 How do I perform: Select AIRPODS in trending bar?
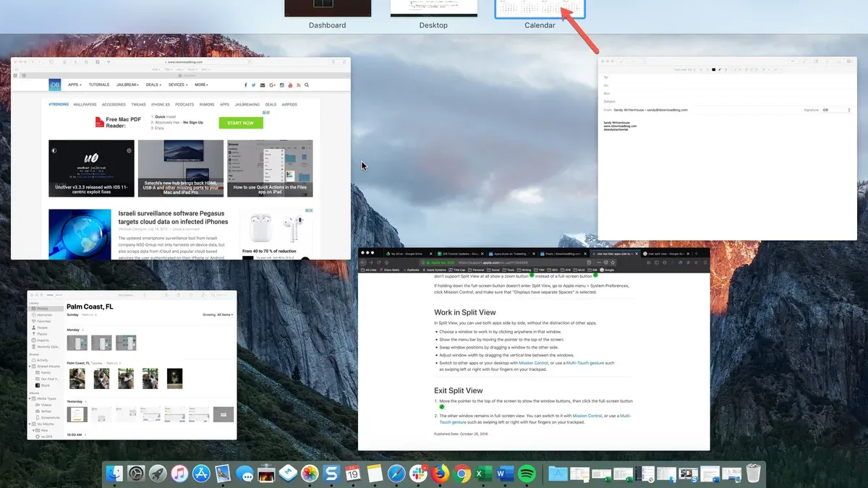click(x=289, y=104)
